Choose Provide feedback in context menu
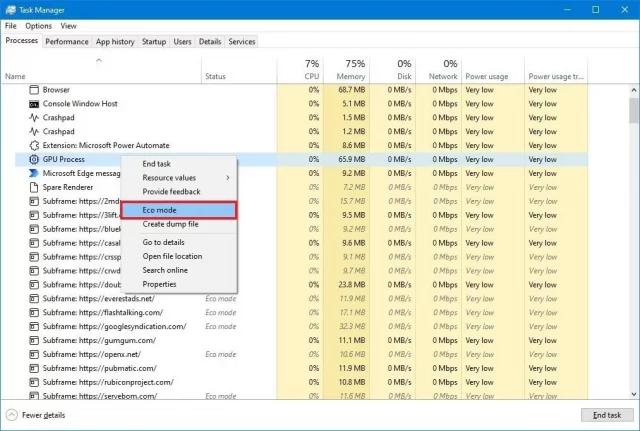 click(x=179, y=191)
